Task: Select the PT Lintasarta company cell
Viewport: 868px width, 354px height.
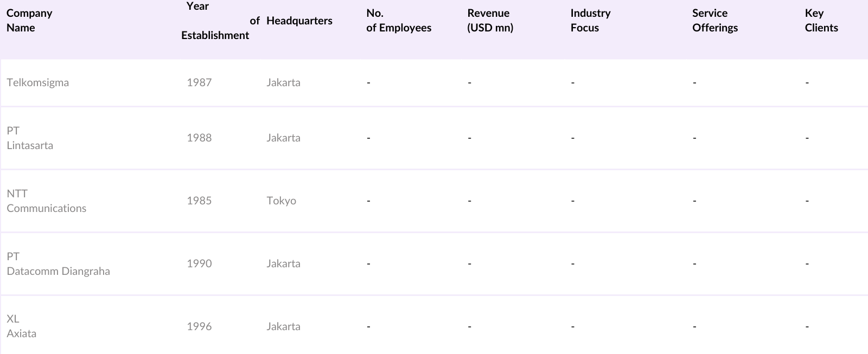Action: click(x=30, y=138)
